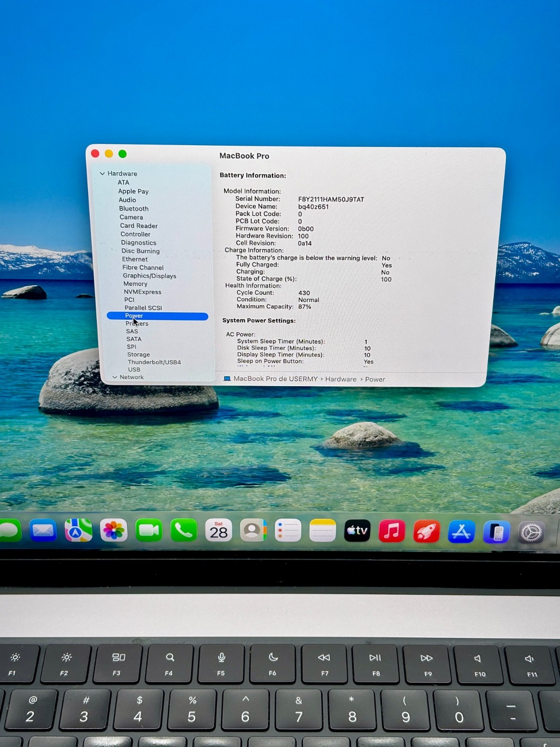
Task: Click the battery serial number F8Y2111HAM50J9TAT
Action: click(x=331, y=199)
